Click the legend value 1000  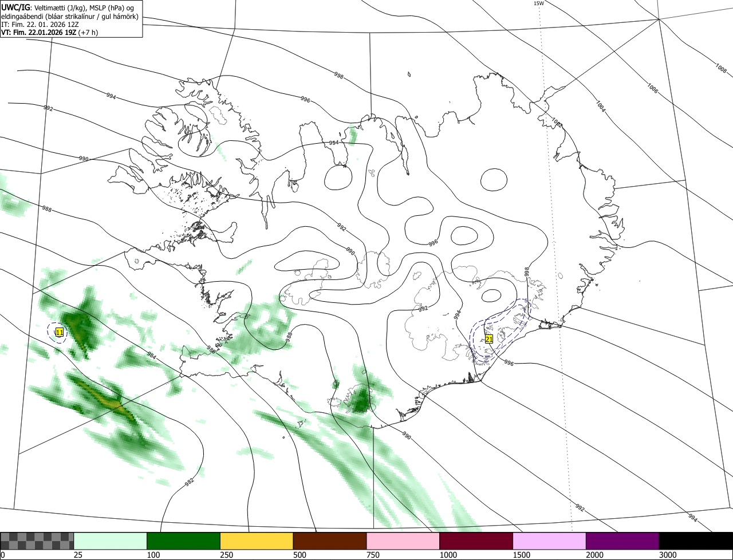coord(448,555)
